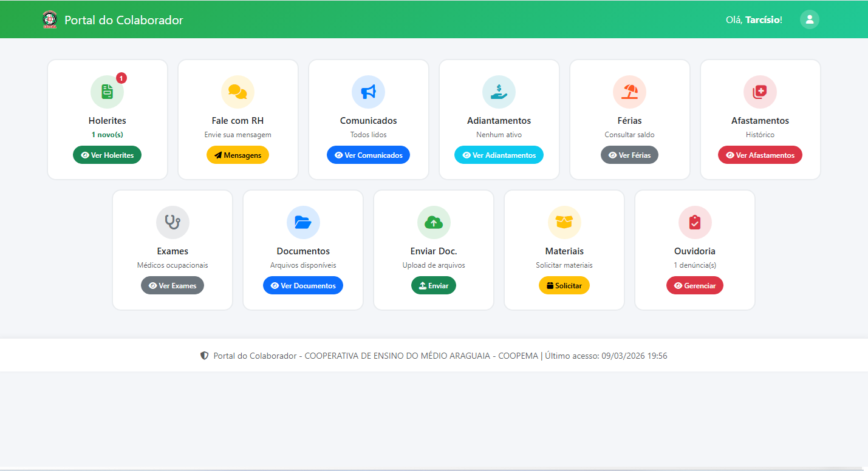Click the Holerites document icon with notification badge
The image size is (868, 471).
(107, 92)
